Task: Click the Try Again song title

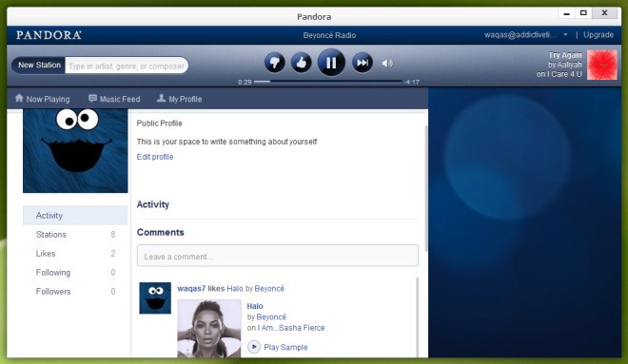Action: pos(565,55)
